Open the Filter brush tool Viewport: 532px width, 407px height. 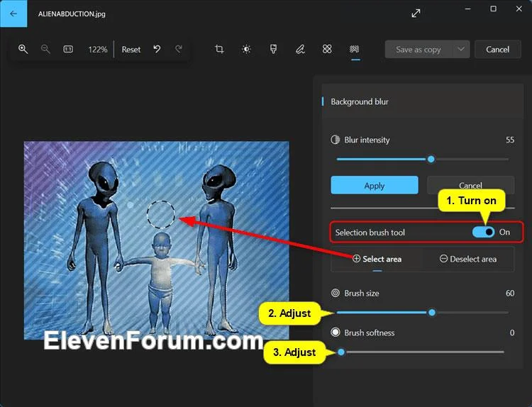coord(273,49)
